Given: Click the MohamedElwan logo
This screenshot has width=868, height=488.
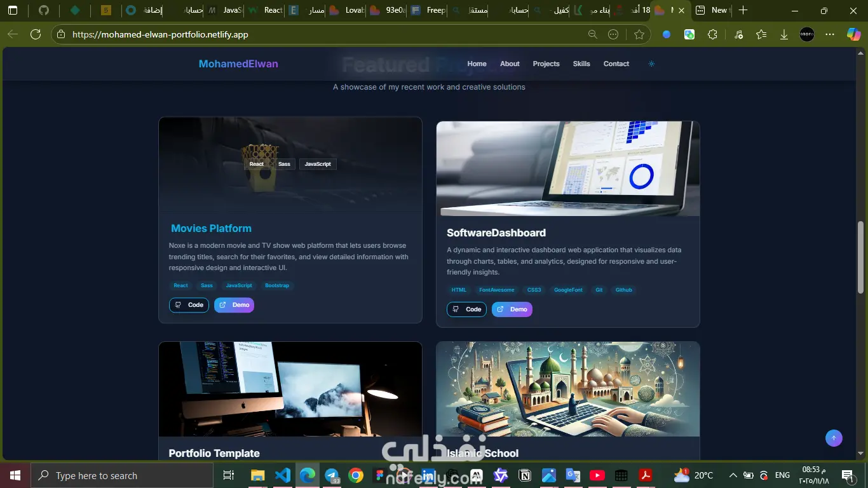Looking at the screenshot, I should pos(238,64).
